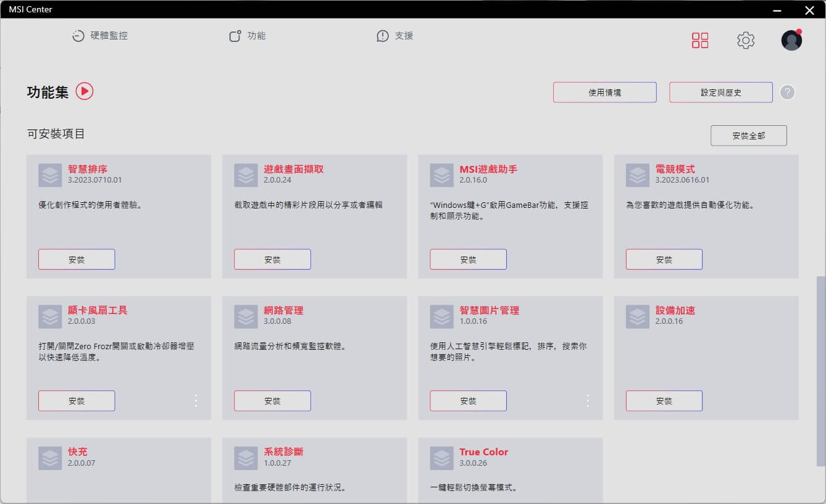The width and height of the screenshot is (826, 504).
Task: Click the 使用情境 button
Action: [605, 93]
